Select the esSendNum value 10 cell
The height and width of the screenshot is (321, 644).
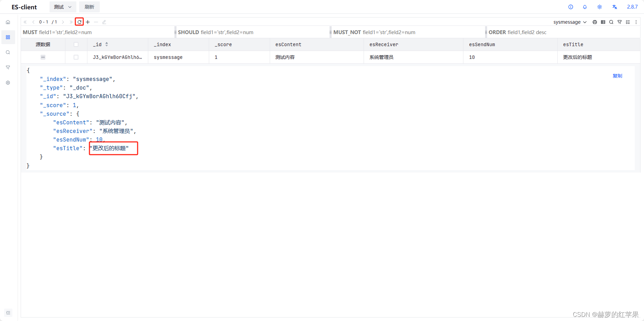pyautogui.click(x=510, y=57)
